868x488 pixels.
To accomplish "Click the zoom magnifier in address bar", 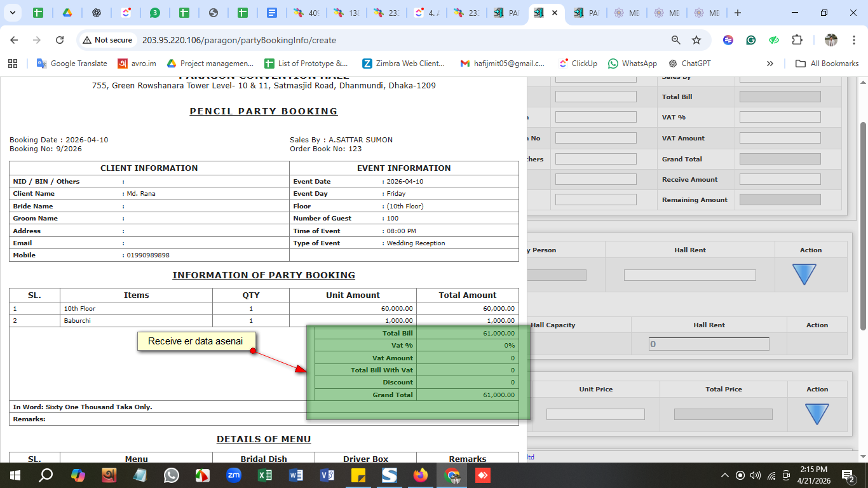I will pos(676,40).
